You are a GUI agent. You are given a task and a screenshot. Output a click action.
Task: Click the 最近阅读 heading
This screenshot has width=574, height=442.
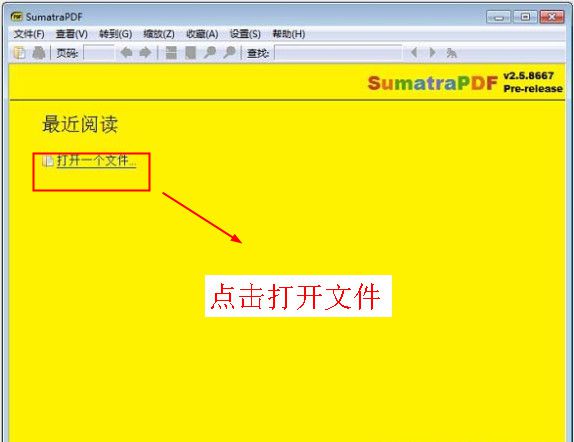[80, 124]
